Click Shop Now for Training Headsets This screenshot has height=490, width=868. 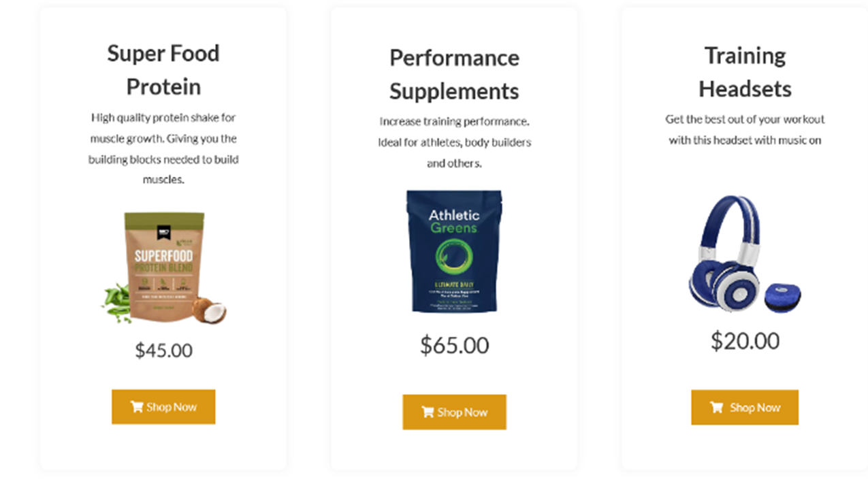click(x=745, y=408)
